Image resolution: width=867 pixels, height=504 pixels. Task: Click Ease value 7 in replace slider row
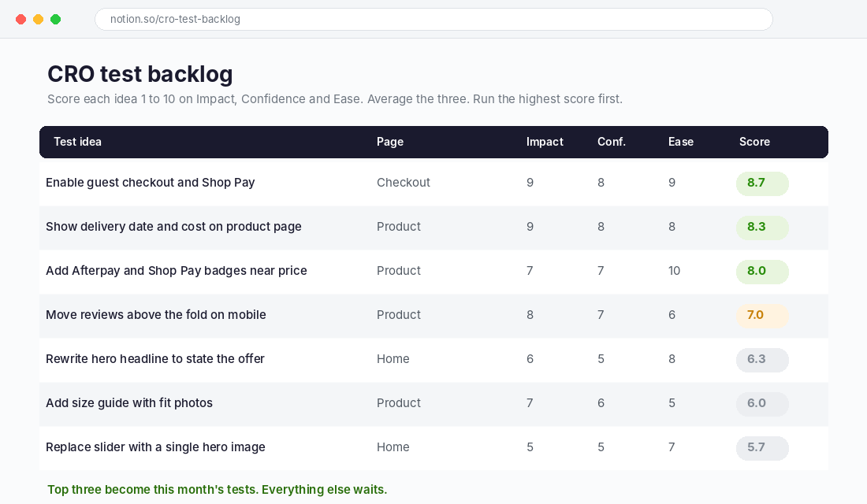click(x=672, y=447)
